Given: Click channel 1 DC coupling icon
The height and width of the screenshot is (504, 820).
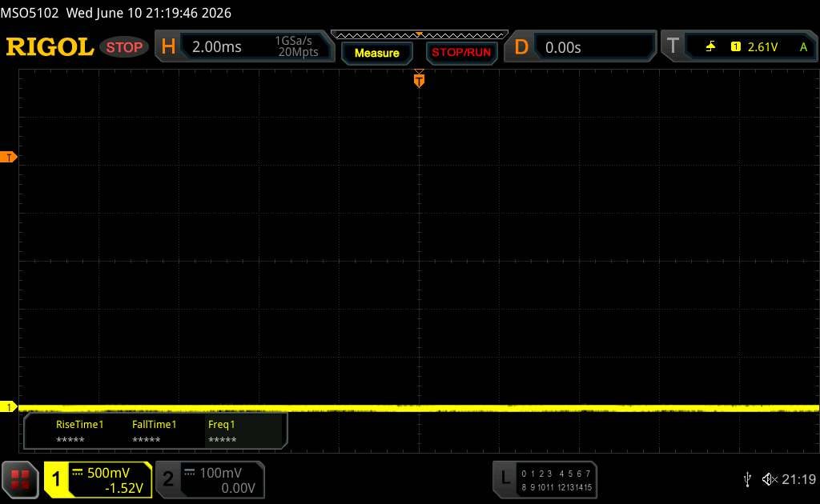Looking at the screenshot, I should tap(78, 472).
